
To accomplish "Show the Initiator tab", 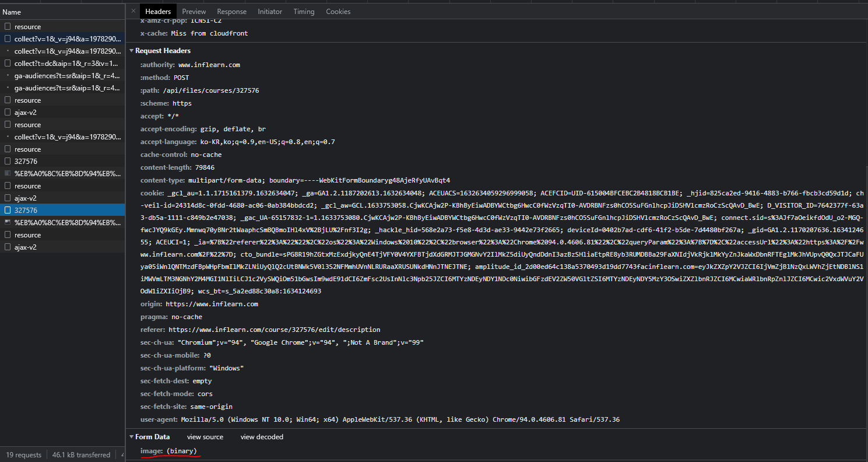I will click(x=269, y=12).
